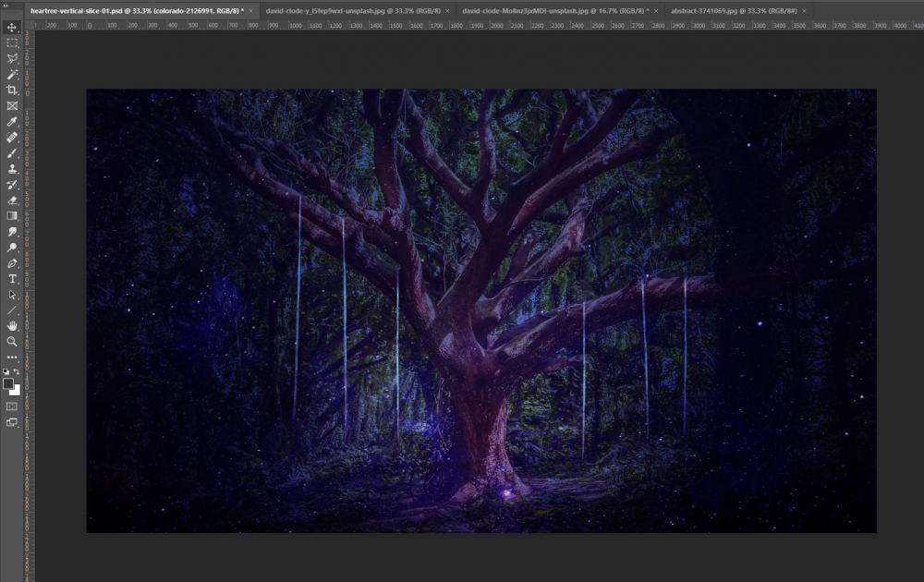The height and width of the screenshot is (582, 924).
Task: Select the Healing Brush tool
Action: click(x=12, y=138)
